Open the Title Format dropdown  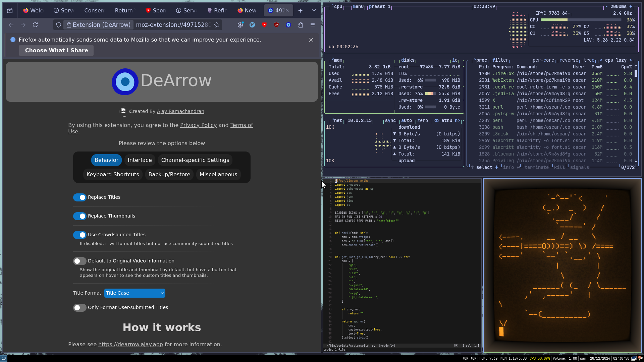tap(135, 293)
